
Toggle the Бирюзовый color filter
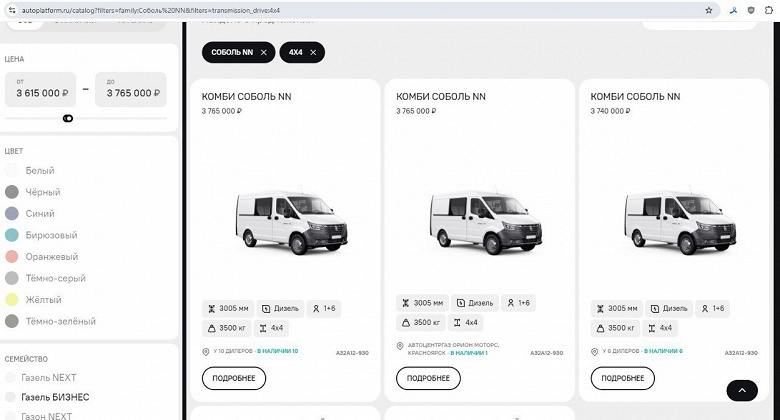click(12, 235)
